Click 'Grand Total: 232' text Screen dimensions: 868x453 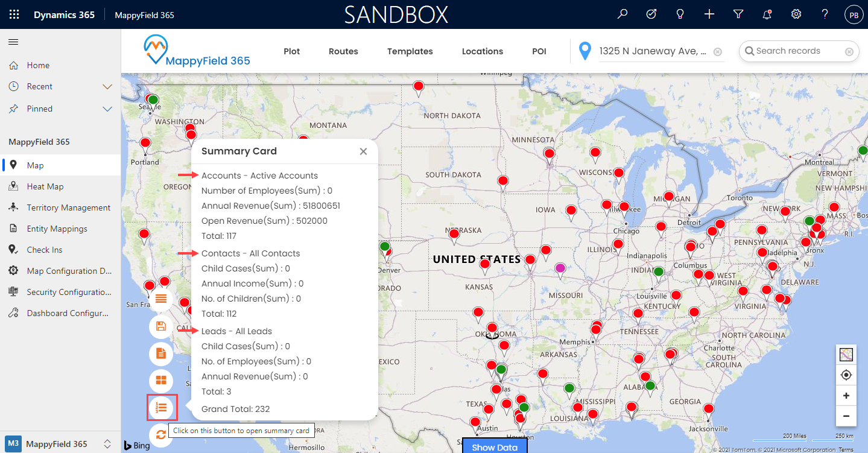tap(235, 409)
